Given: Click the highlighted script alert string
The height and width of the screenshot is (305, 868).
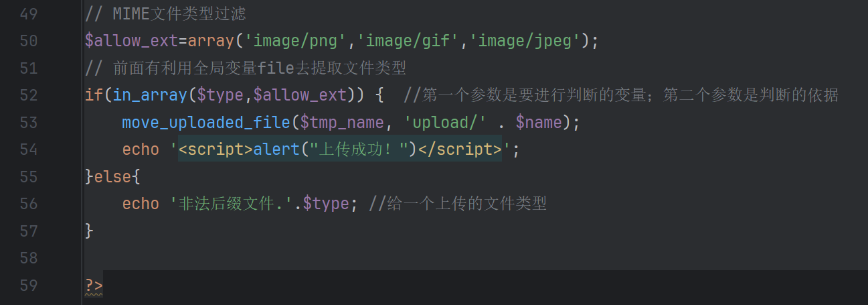Looking at the screenshot, I should (x=340, y=149).
